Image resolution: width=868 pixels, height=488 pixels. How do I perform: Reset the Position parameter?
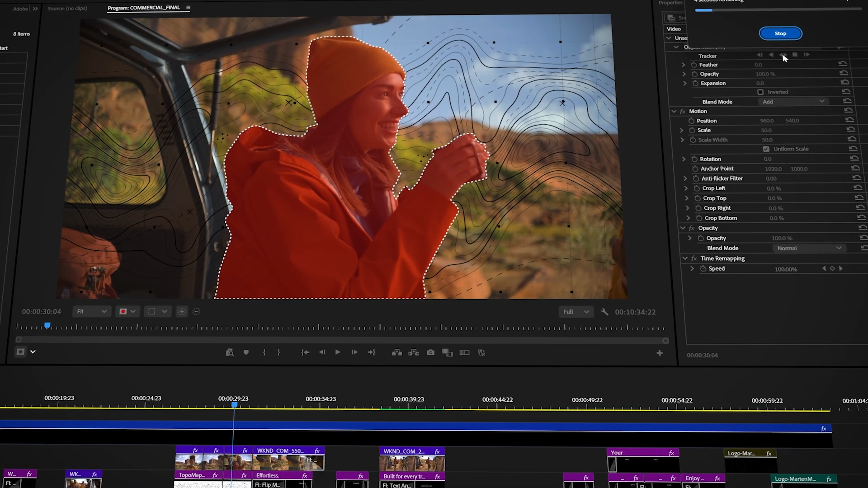pyautogui.click(x=849, y=120)
